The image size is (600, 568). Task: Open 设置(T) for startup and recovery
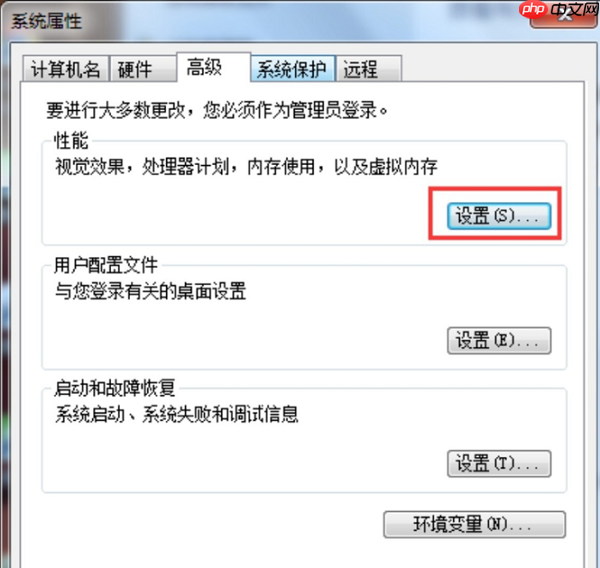pyautogui.click(x=499, y=464)
